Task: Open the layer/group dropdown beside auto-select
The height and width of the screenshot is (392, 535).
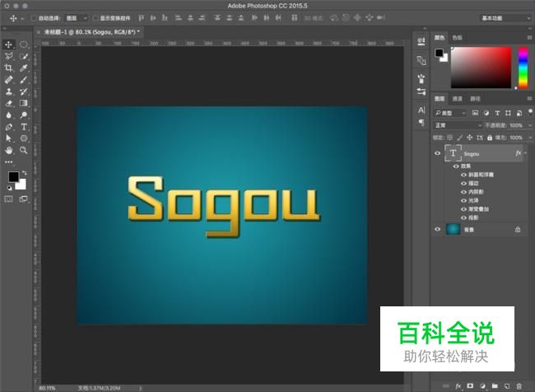Action: point(77,18)
